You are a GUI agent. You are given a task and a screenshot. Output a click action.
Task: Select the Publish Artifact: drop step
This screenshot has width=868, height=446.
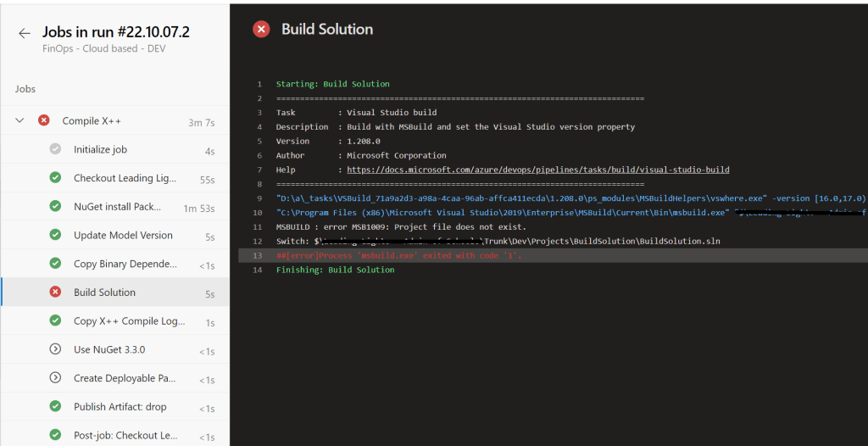[120, 407]
